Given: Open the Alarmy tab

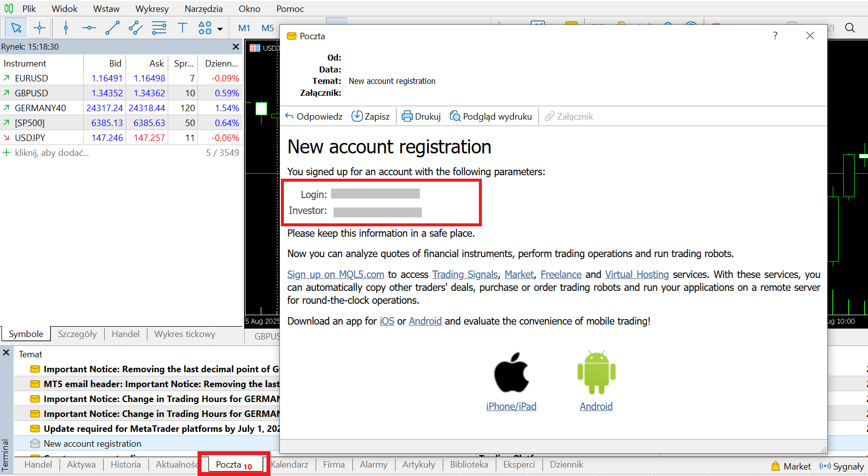Looking at the screenshot, I should (374, 465).
